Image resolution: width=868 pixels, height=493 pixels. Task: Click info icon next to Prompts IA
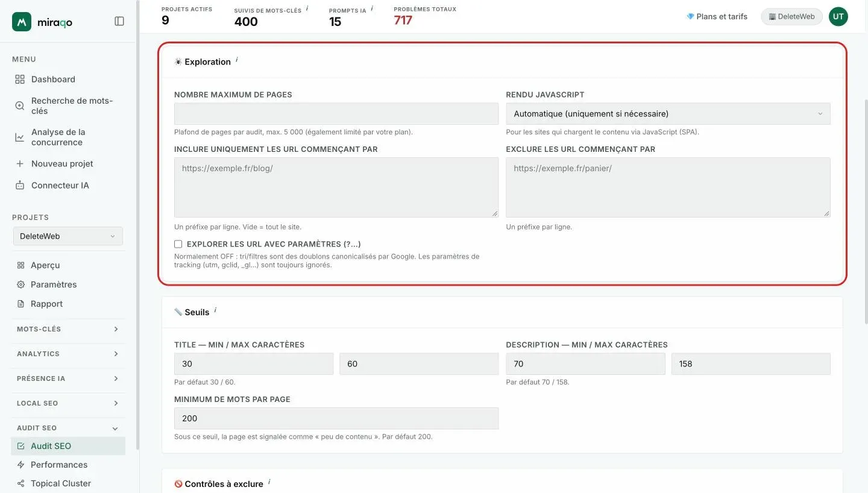click(372, 8)
